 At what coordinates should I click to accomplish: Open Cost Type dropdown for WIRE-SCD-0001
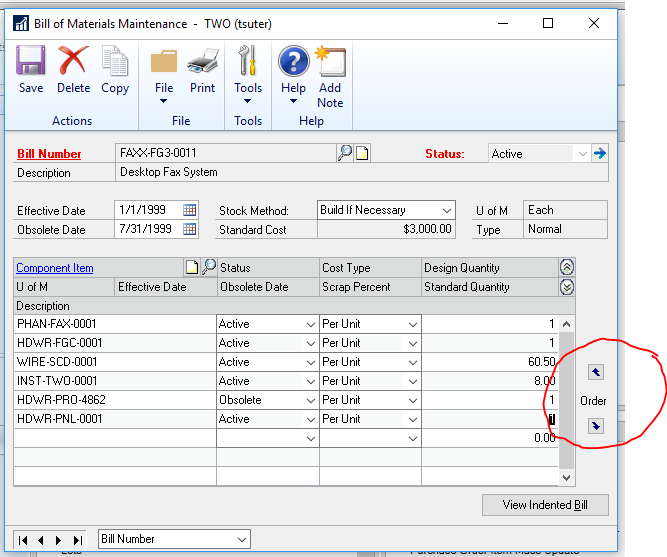[413, 363]
